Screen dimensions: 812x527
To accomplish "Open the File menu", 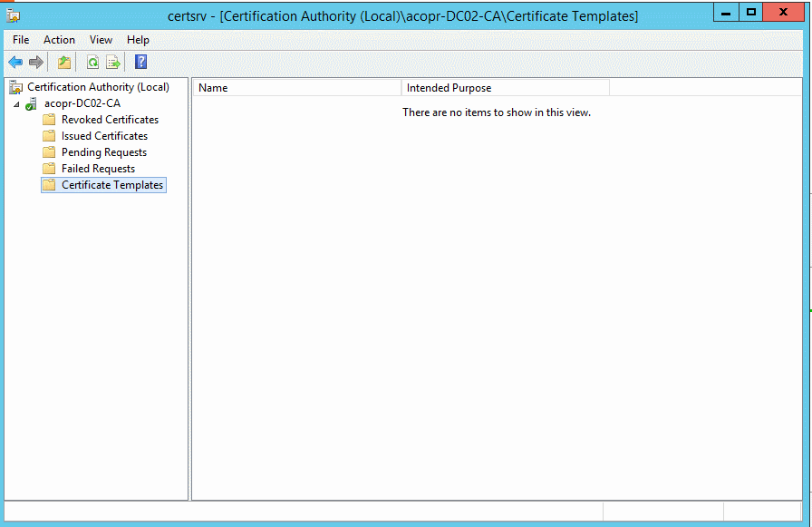I will click(x=20, y=40).
